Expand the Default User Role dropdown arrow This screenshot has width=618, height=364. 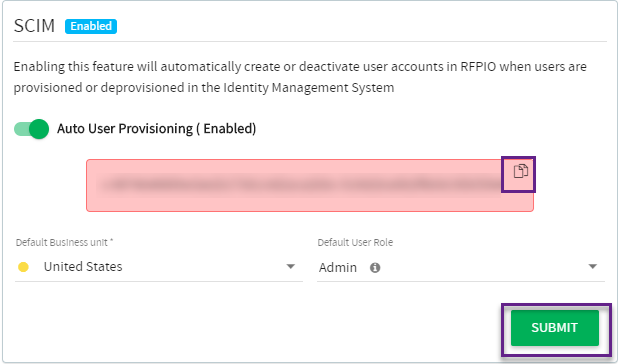[592, 267]
